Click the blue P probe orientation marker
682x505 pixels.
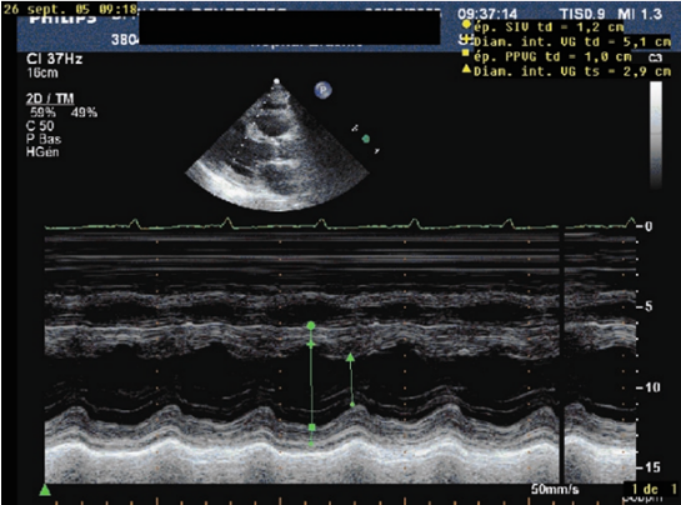[323, 90]
